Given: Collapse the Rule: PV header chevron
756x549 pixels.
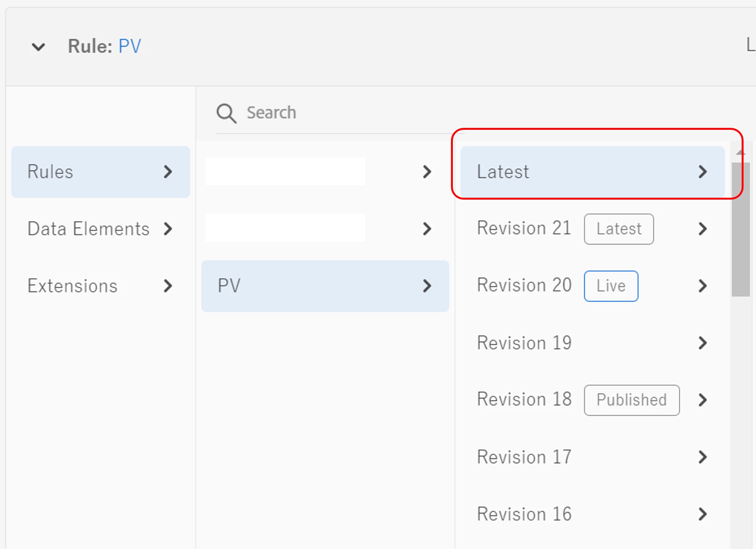Looking at the screenshot, I should [x=38, y=47].
